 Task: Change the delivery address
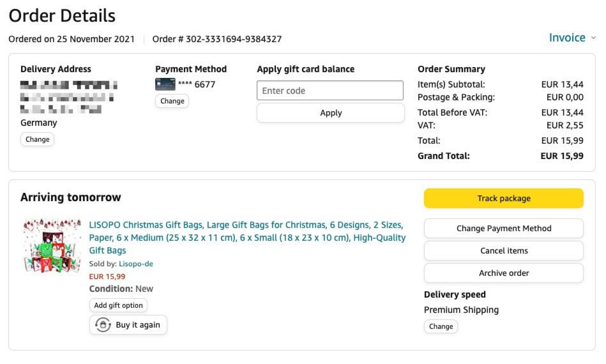37,139
